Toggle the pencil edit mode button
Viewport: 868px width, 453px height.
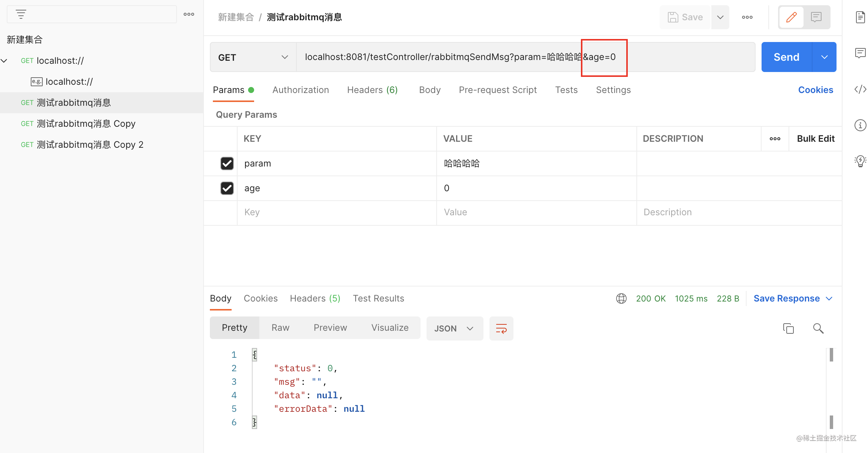(x=791, y=17)
